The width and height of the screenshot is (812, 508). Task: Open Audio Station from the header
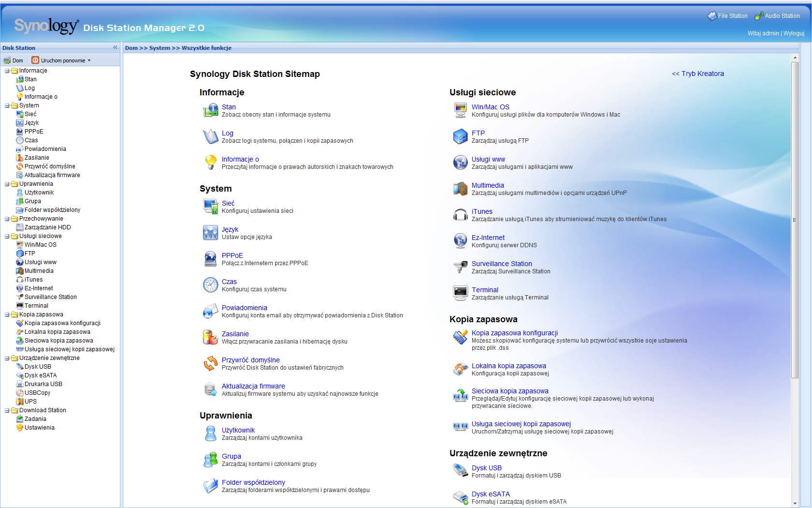tap(777, 16)
